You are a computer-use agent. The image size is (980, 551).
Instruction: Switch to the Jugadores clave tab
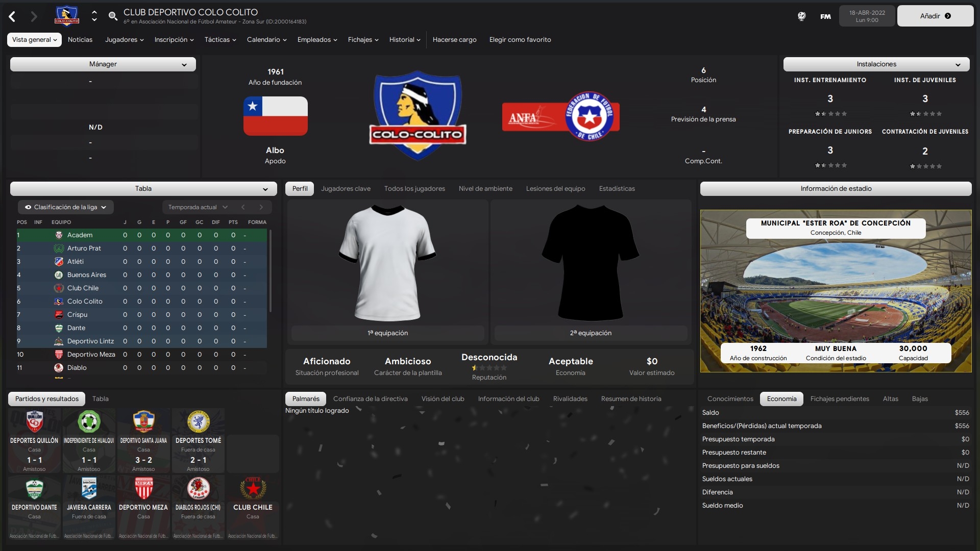(346, 189)
